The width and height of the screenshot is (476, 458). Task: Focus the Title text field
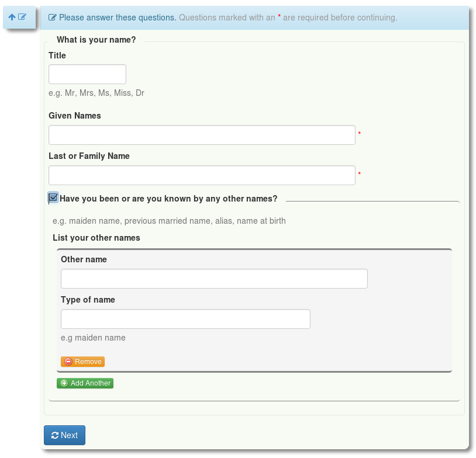pos(87,74)
